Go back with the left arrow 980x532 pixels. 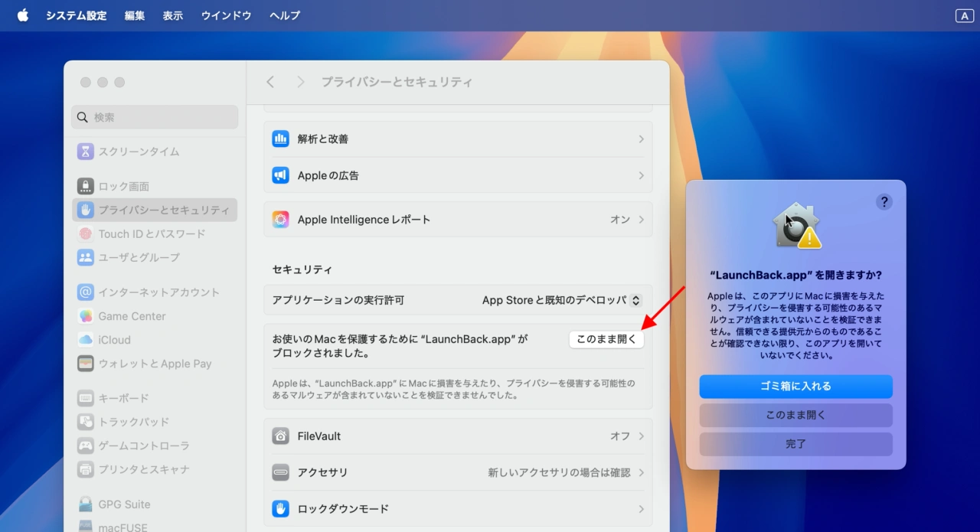(270, 82)
